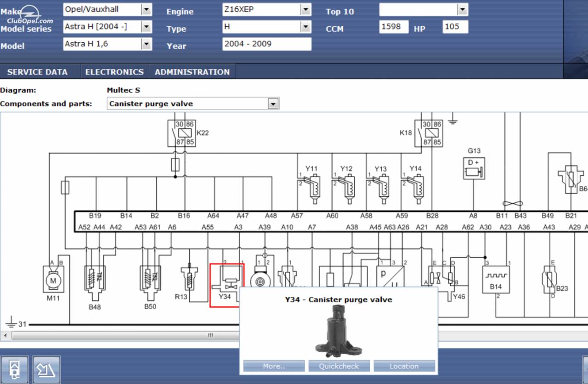
Task: Open the ELECTRONICS tab
Action: (114, 72)
